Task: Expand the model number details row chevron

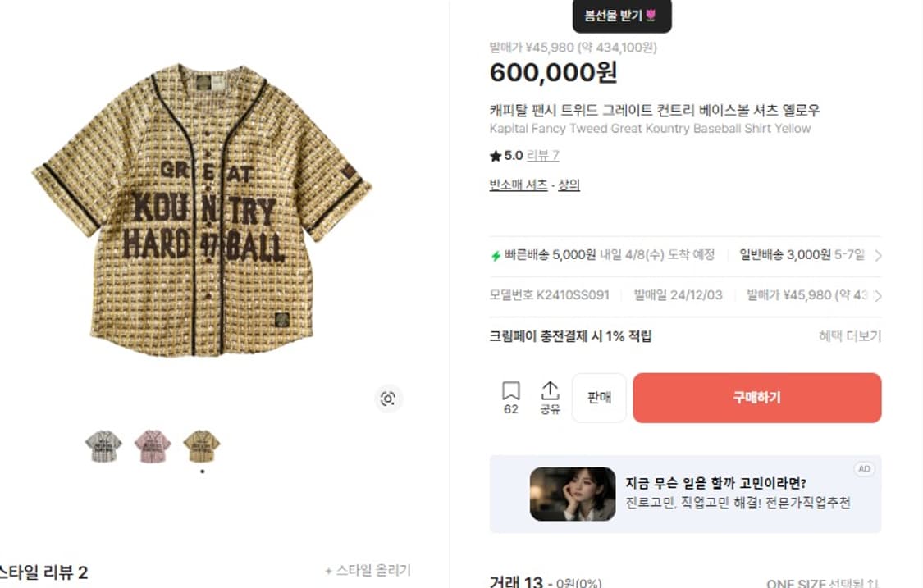Action: coord(878,295)
